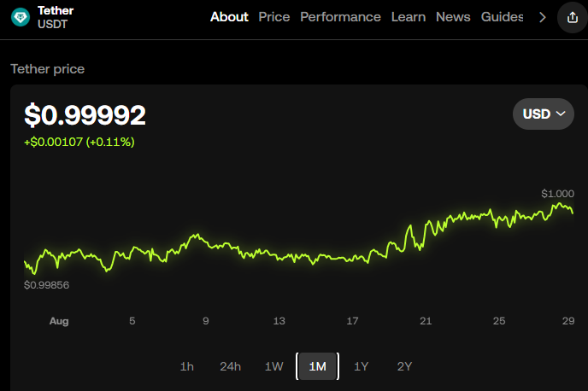Click the 13 date axis label
Viewport: 588px width, 391px height.
279,321
